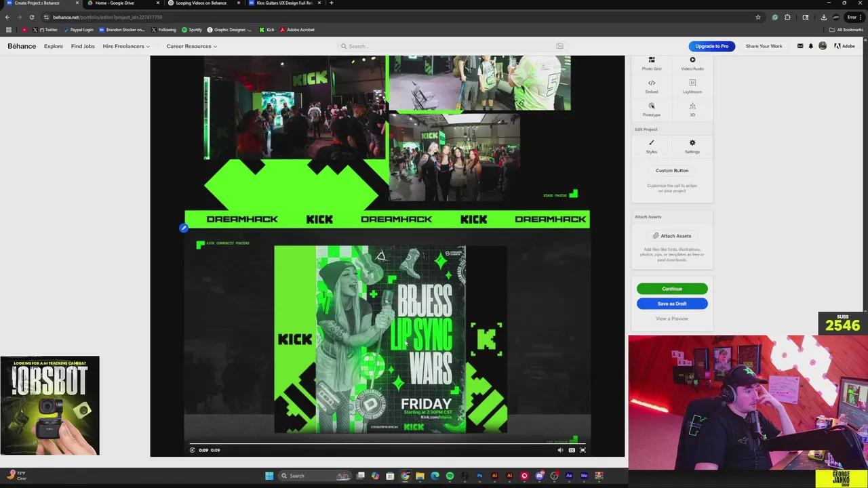The image size is (868, 488).
Task: Click the Adobe logo link
Action: 844,46
